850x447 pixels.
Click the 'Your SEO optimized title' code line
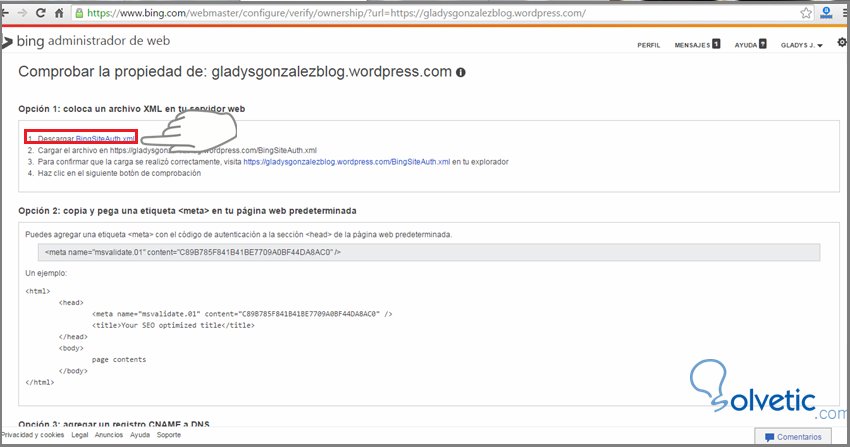(173, 325)
